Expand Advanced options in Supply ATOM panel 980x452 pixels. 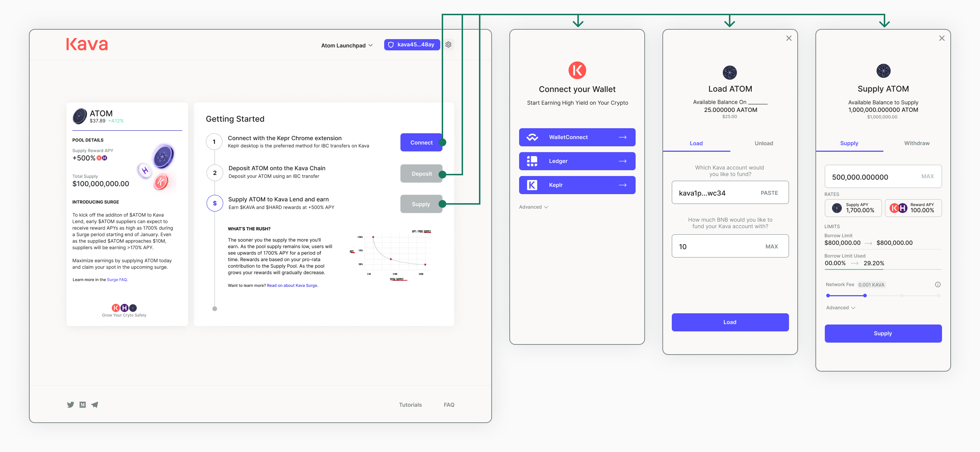840,308
